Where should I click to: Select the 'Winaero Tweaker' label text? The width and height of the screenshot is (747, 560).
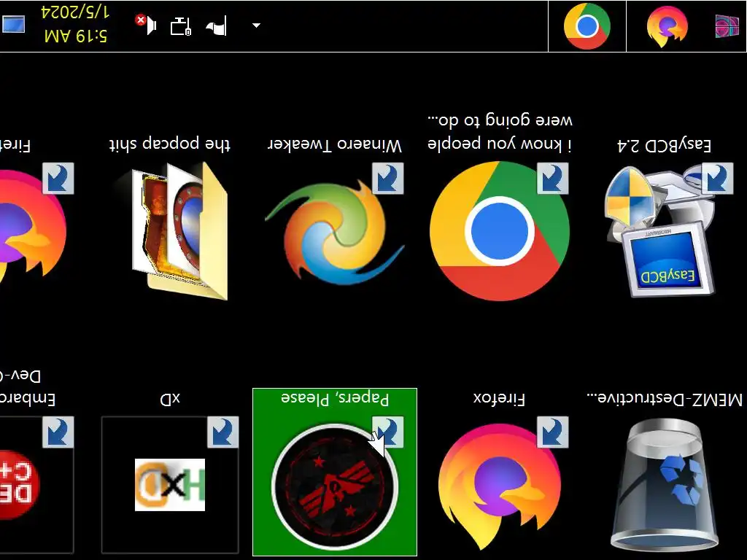click(x=334, y=145)
